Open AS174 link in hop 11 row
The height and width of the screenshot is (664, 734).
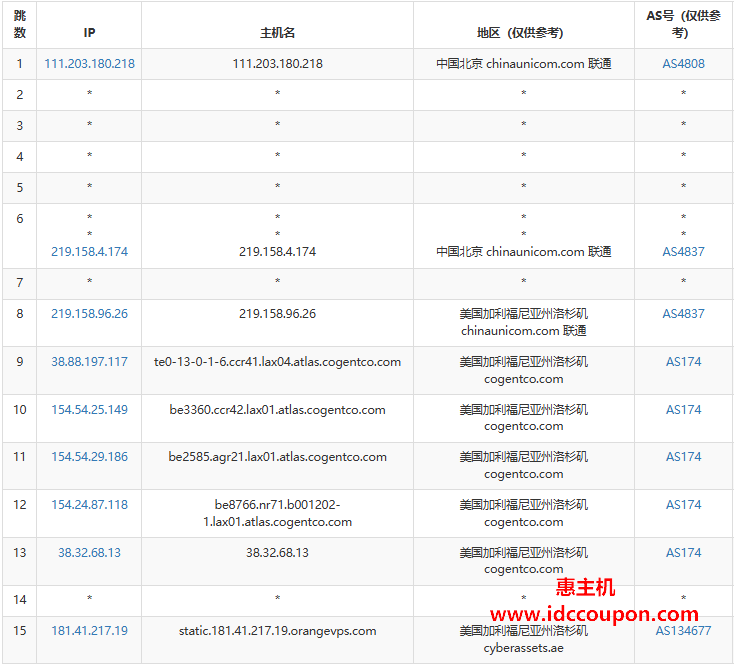pyautogui.click(x=683, y=457)
